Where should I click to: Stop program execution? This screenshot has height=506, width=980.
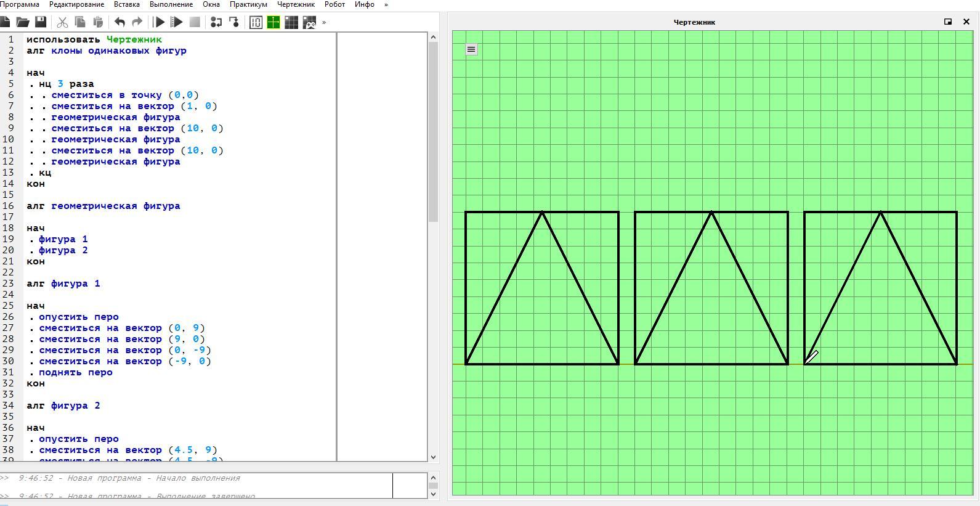pos(195,22)
